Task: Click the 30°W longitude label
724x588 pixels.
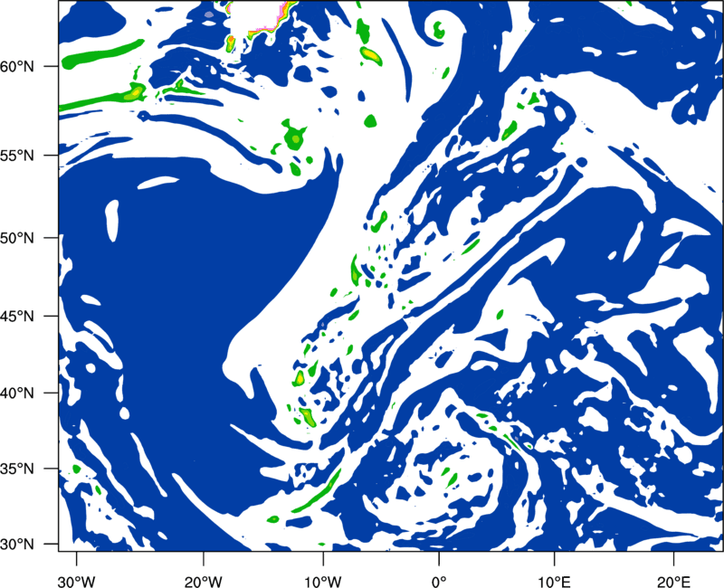Action: (x=76, y=582)
